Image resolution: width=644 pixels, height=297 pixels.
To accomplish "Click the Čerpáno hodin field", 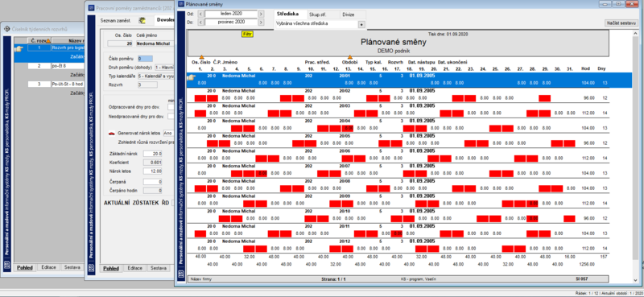I will (153, 190).
